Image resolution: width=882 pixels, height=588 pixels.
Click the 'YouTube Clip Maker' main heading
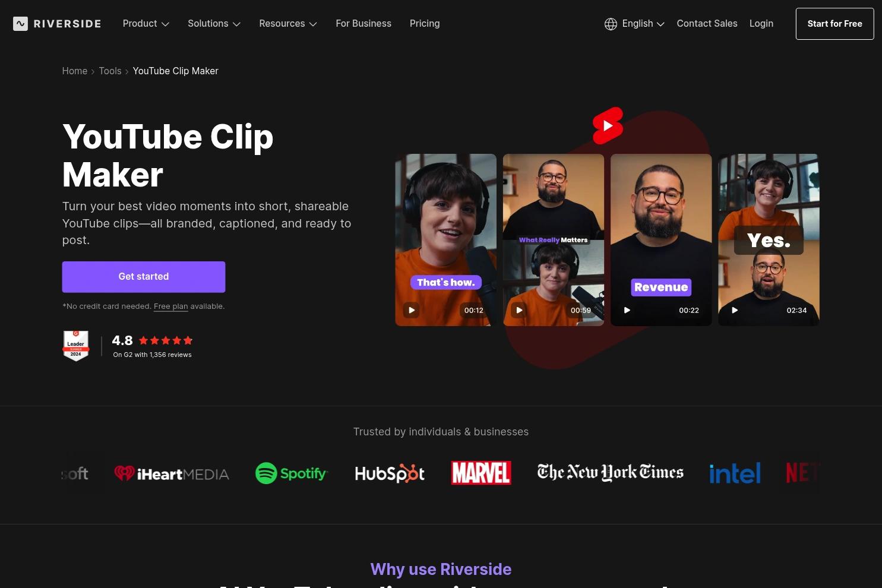(x=168, y=156)
